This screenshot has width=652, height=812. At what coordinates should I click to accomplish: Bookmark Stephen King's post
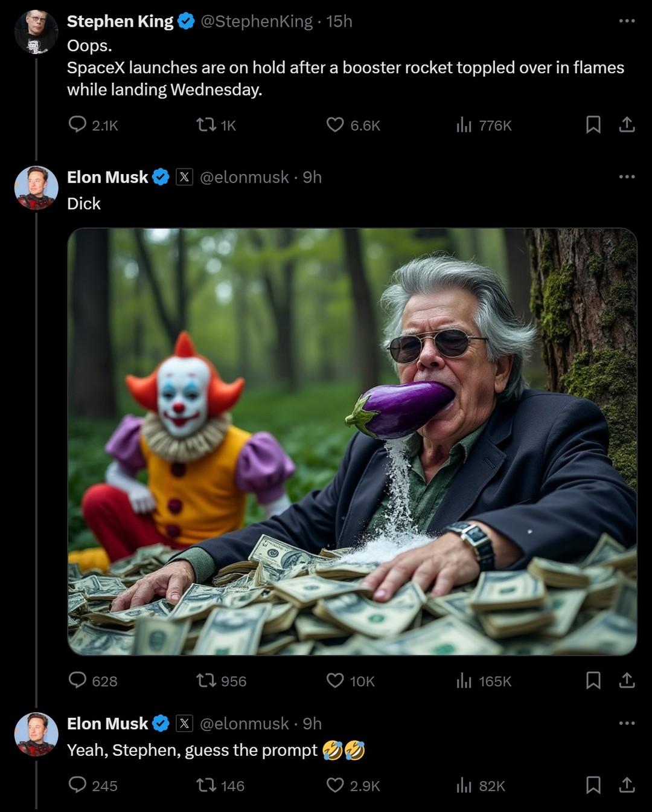click(x=593, y=124)
